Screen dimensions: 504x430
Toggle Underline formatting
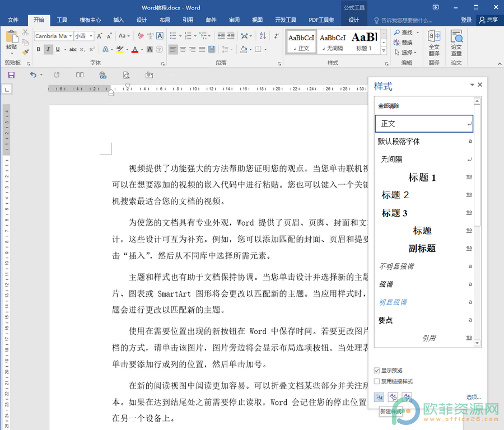(58, 49)
